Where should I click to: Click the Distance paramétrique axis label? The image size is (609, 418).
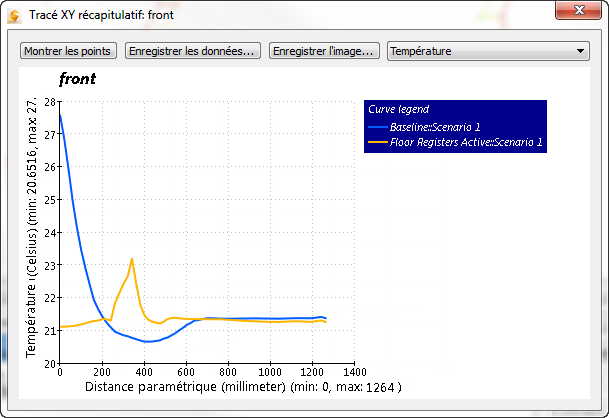(x=243, y=387)
